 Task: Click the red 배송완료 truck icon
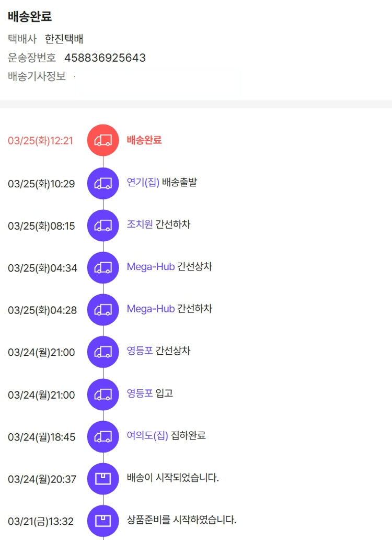tap(103, 140)
